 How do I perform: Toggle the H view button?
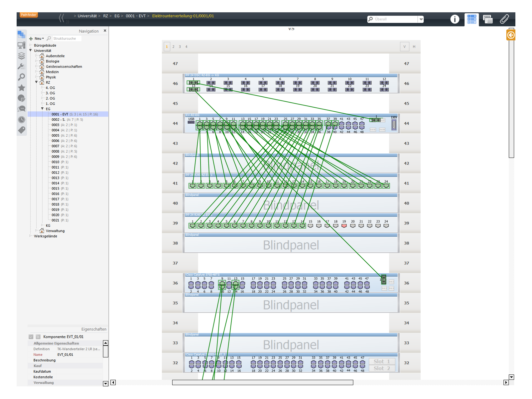[414, 47]
